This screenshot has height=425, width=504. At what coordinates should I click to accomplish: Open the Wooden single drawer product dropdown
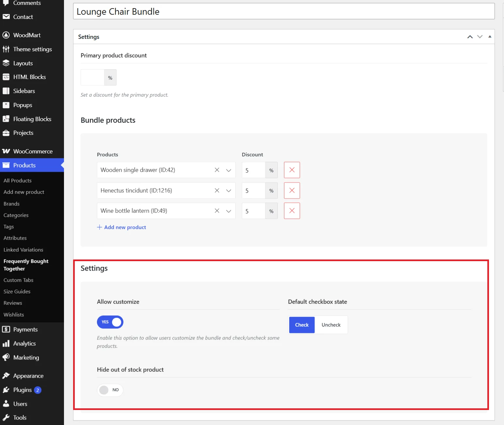pos(228,170)
